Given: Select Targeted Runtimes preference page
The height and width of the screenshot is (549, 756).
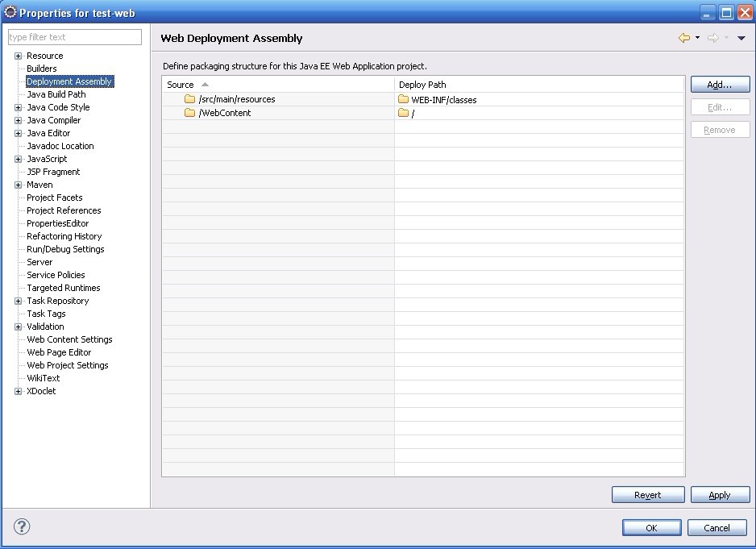Looking at the screenshot, I should coord(64,288).
